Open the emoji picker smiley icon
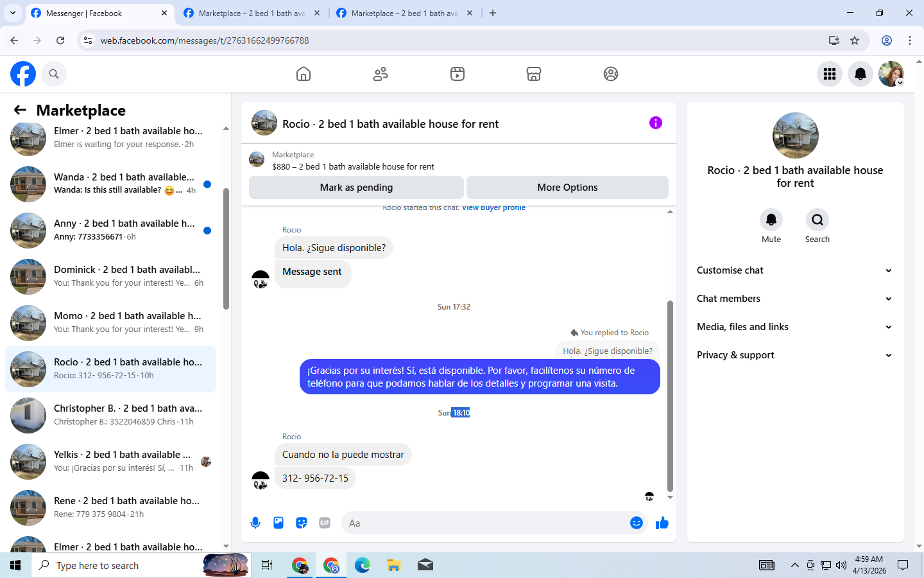Image resolution: width=924 pixels, height=578 pixels. (x=637, y=523)
